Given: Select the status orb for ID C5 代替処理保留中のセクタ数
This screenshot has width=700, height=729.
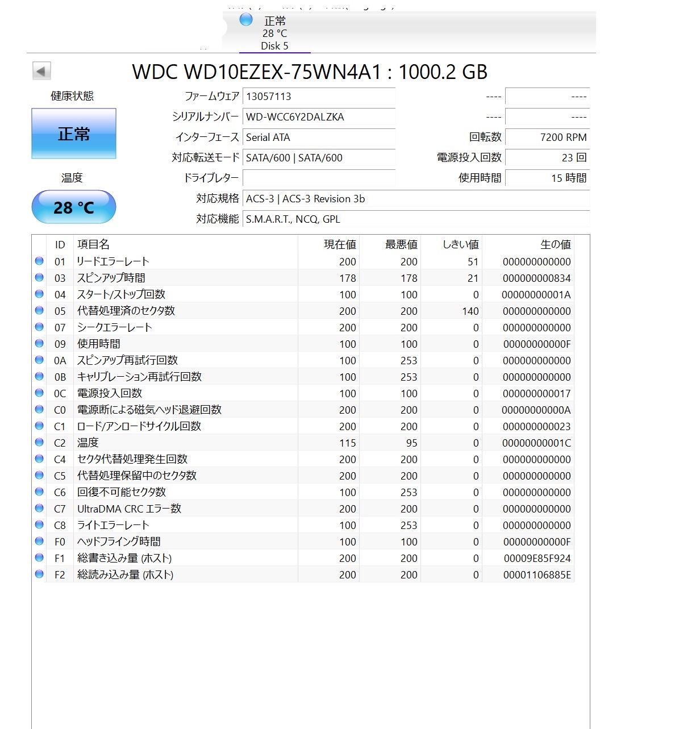Looking at the screenshot, I should click(39, 475).
